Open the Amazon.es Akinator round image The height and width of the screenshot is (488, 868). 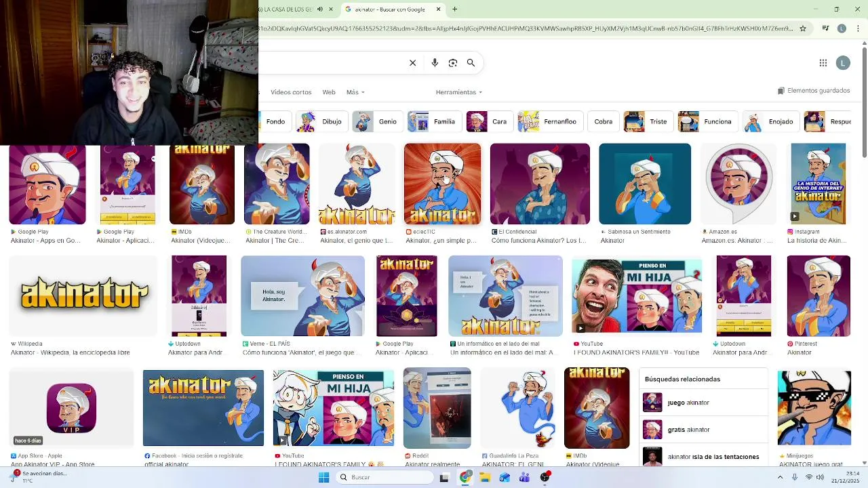pos(738,184)
